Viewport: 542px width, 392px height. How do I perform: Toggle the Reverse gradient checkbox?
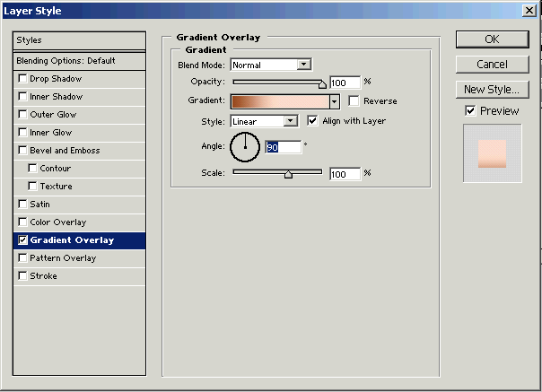(354, 101)
